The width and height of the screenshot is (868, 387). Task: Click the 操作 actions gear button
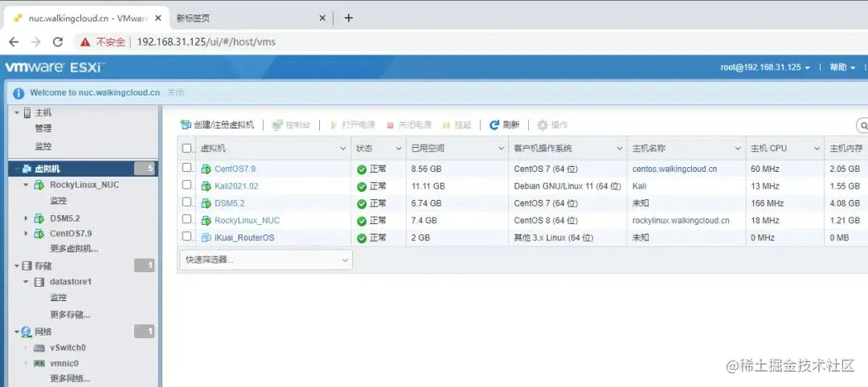pyautogui.click(x=552, y=125)
